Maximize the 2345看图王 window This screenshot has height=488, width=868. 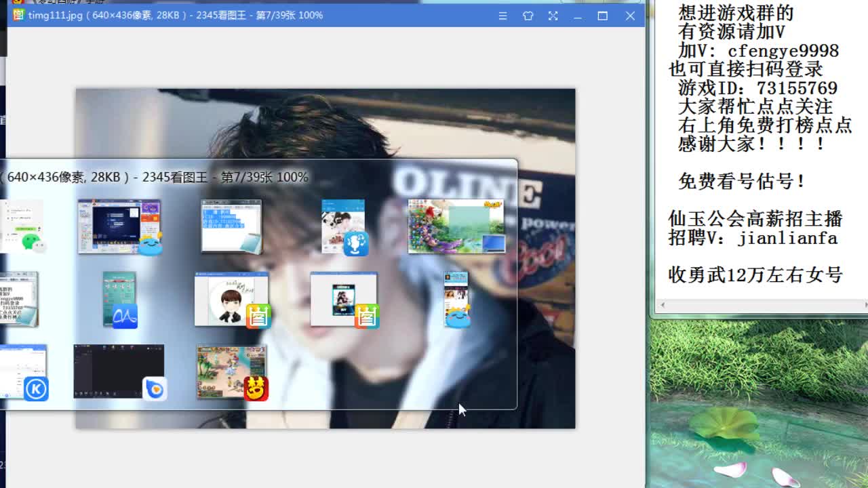[603, 16]
